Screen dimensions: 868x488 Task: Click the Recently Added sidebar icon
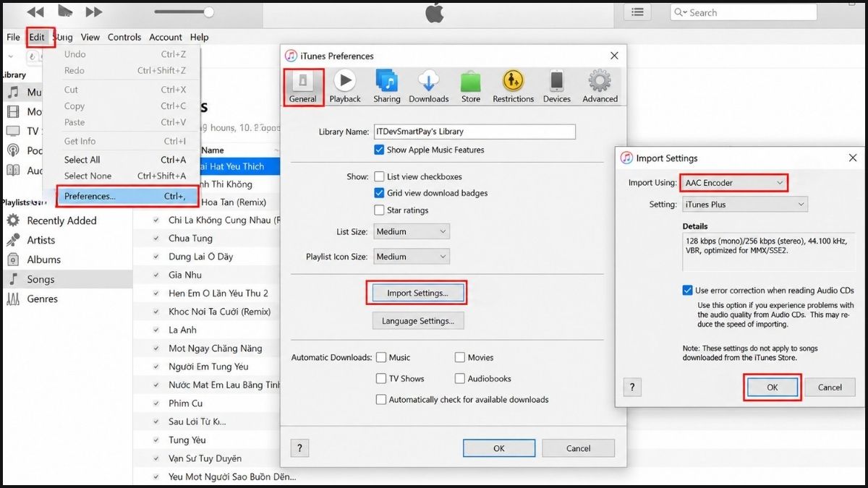click(x=13, y=221)
